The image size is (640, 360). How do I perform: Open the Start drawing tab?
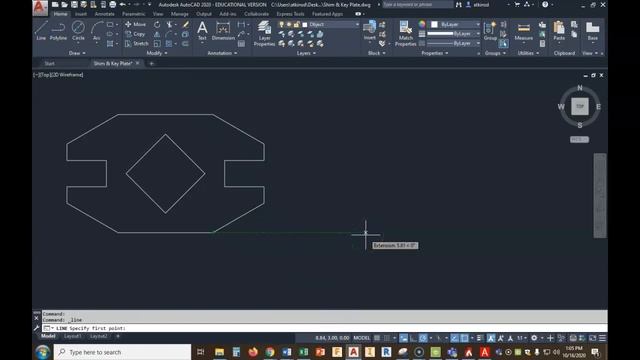tap(49, 64)
